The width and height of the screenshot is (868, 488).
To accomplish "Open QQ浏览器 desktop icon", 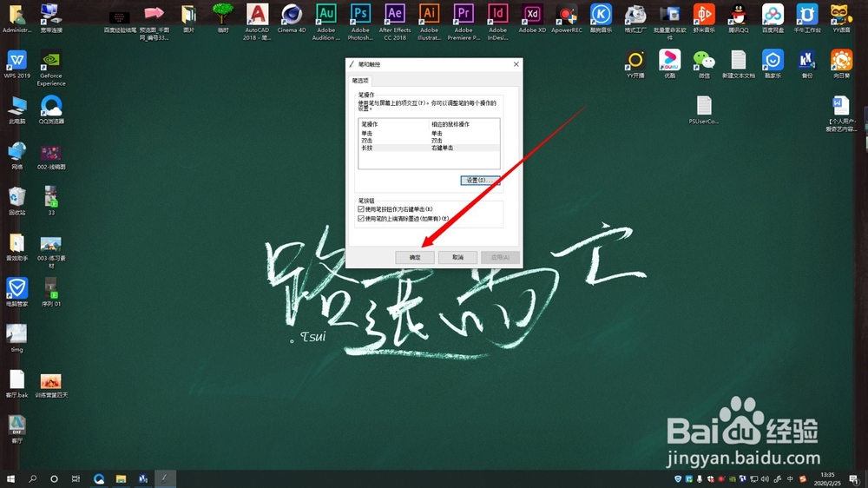I will [x=51, y=109].
